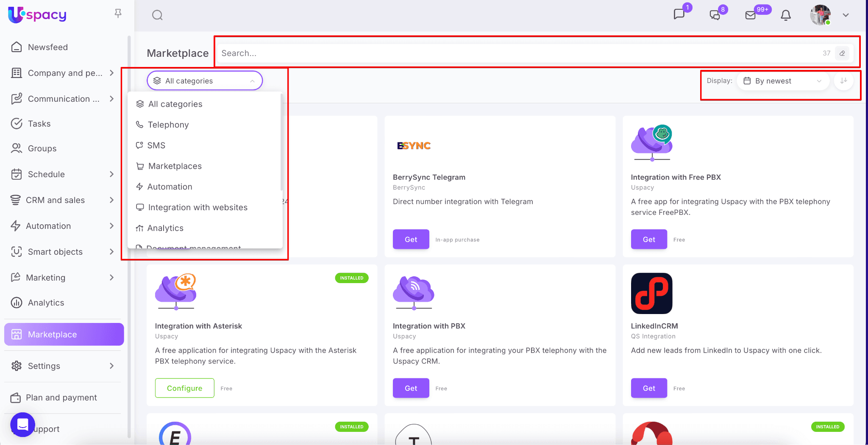Open the notifications bell
Image resolution: width=868 pixels, height=445 pixels.
pyautogui.click(x=786, y=15)
